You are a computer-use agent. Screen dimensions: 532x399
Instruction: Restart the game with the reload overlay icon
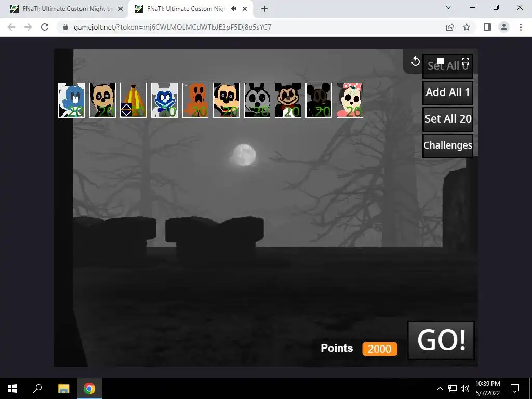(415, 62)
